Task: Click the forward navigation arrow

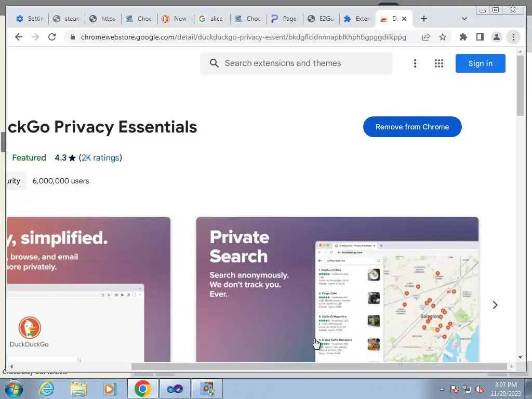Action: 35,37
